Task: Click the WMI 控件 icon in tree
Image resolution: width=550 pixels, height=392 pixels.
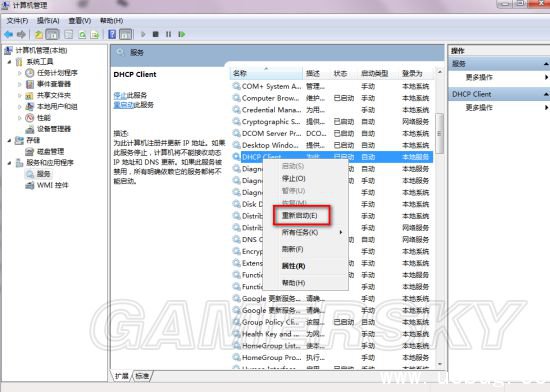Action: [x=30, y=185]
